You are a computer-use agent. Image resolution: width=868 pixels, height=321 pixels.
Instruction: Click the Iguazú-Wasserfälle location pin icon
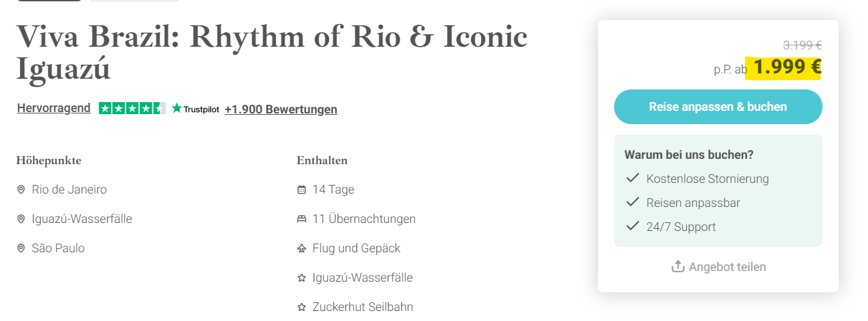(x=21, y=220)
